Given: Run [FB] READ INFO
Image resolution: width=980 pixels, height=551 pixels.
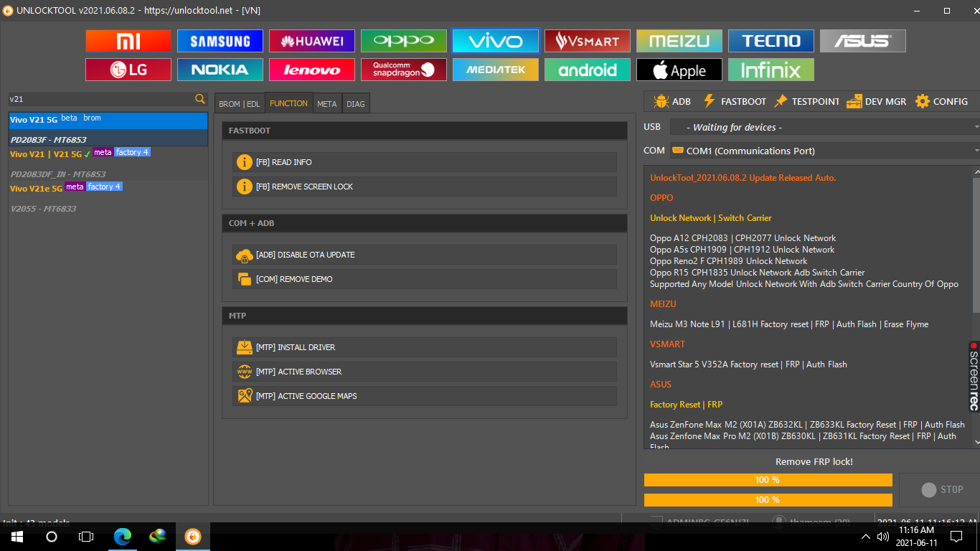Looking at the screenshot, I should click(x=425, y=162).
